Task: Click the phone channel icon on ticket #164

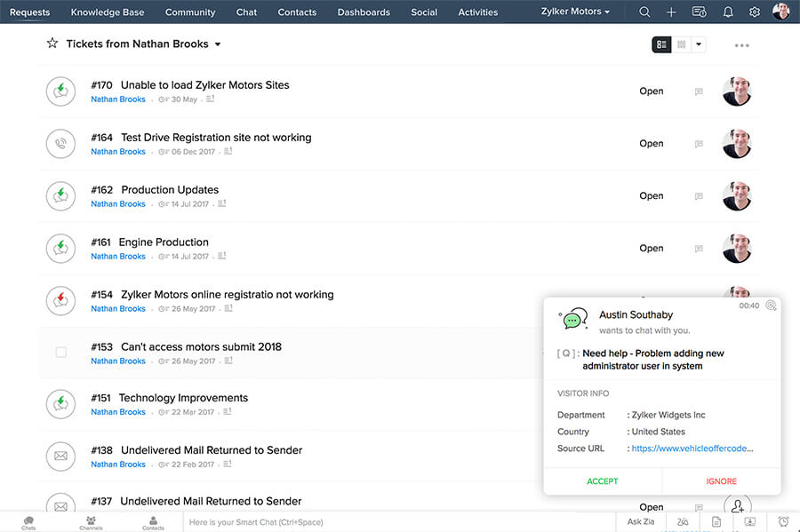Action: [60, 143]
